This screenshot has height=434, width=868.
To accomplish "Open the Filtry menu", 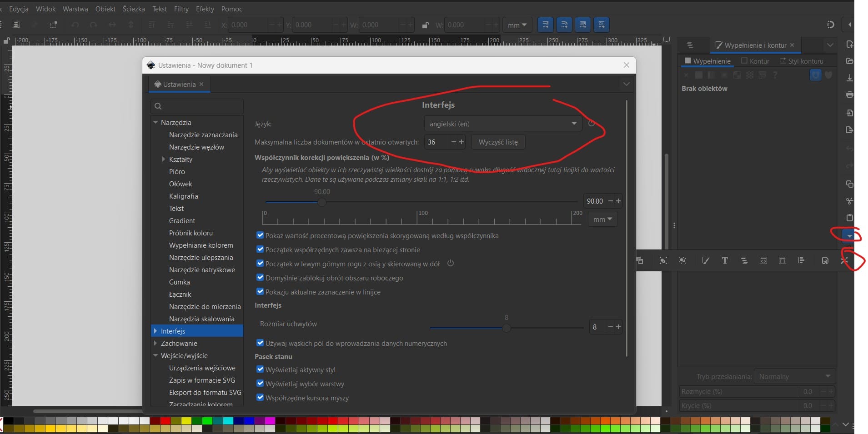I will pos(181,9).
